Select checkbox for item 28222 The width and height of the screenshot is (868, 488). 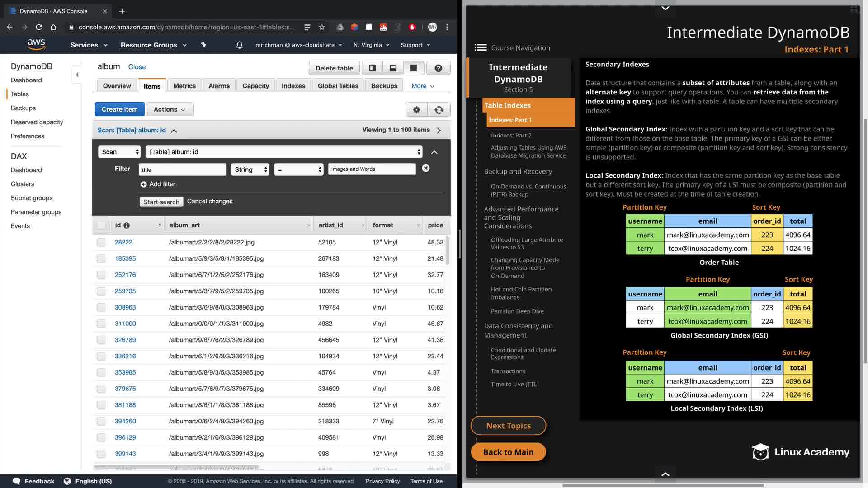pyautogui.click(x=101, y=242)
